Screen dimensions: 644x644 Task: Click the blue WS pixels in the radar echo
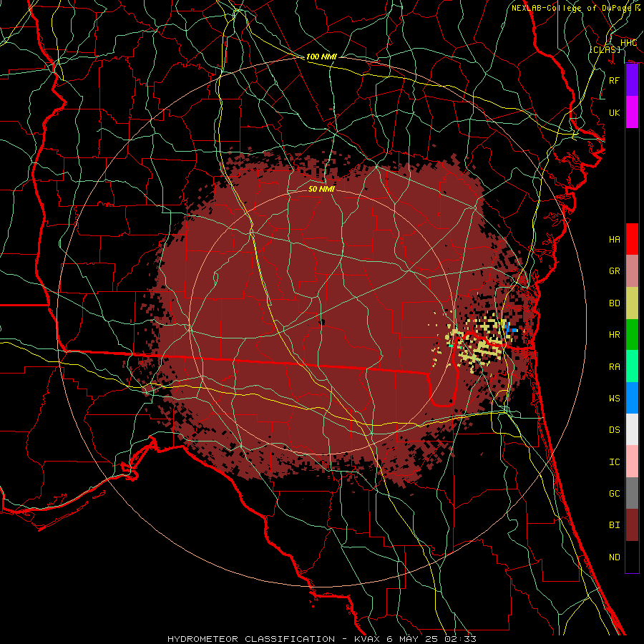[509, 328]
